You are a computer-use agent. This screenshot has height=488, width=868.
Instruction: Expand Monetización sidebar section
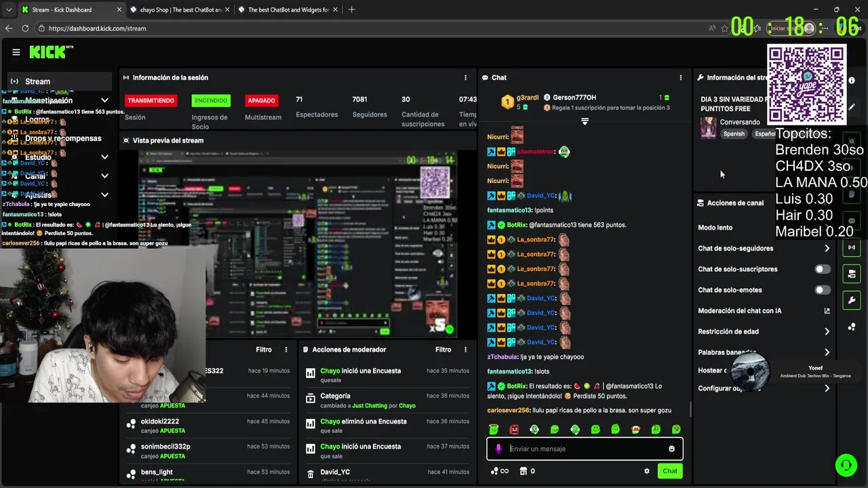[104, 100]
